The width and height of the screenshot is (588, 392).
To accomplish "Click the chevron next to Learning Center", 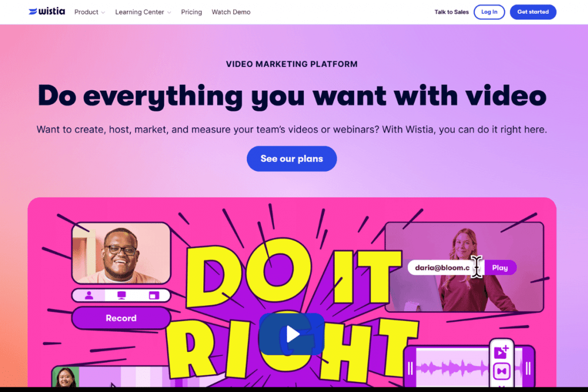I will point(169,13).
